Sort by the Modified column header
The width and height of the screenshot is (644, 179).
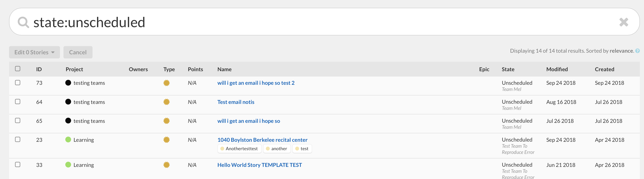point(557,69)
